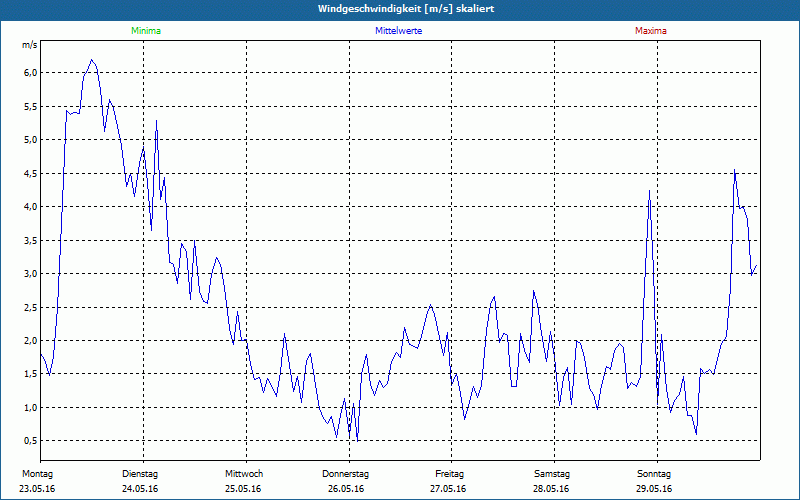Image resolution: width=800 pixels, height=500 pixels.
Task: Click the date 24.05.16
Action: click(x=140, y=489)
